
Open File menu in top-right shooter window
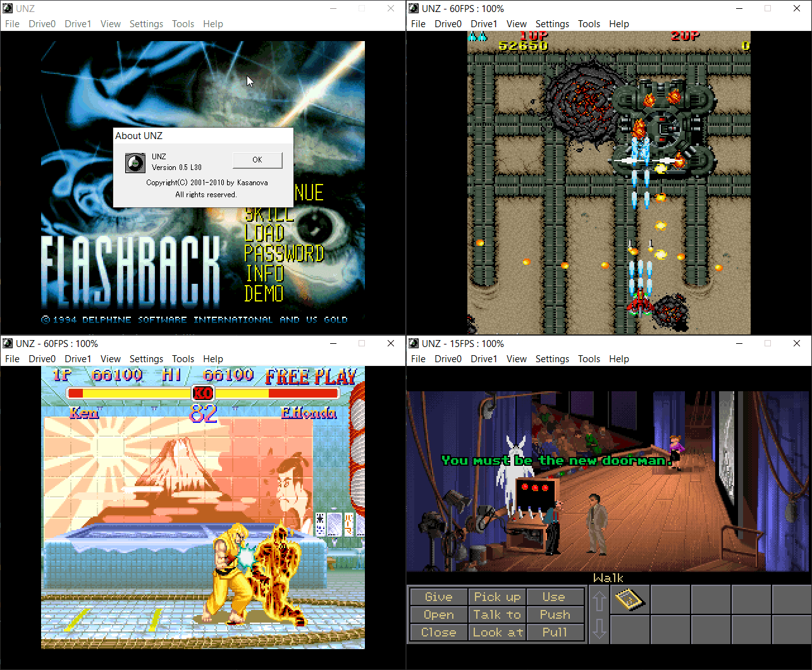[418, 24]
